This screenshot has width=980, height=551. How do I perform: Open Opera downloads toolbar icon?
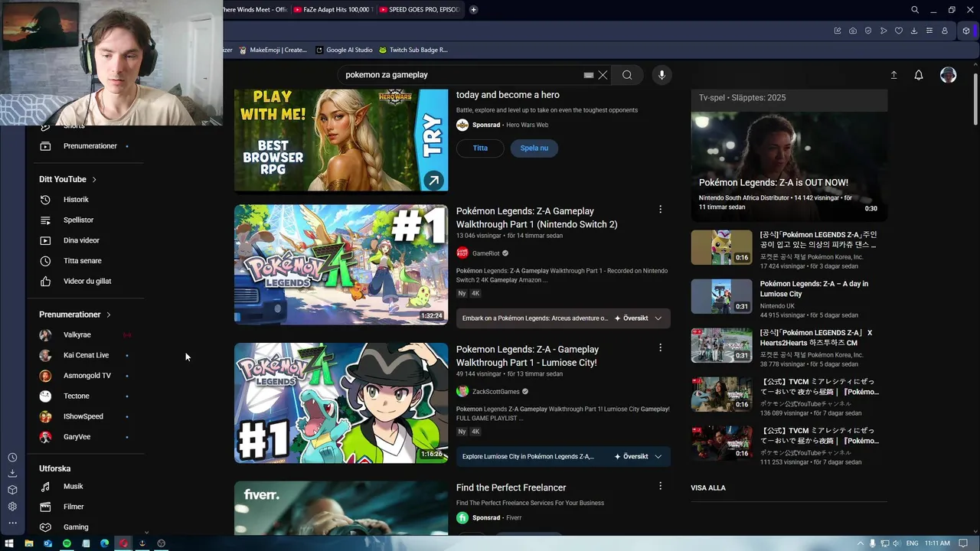(x=914, y=31)
